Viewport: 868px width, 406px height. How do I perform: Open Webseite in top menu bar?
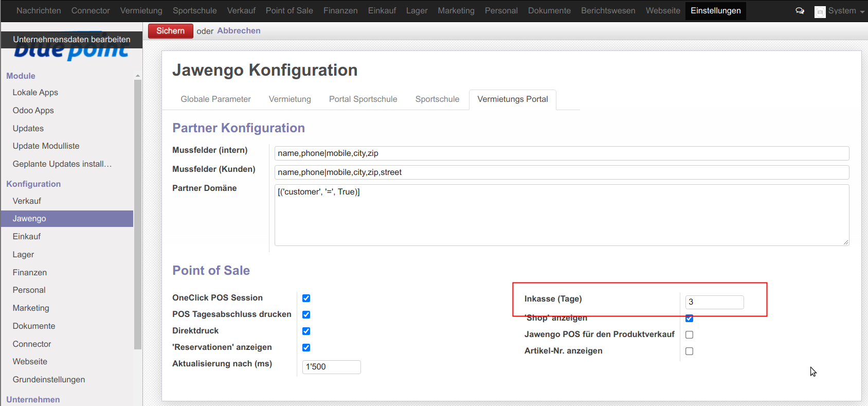[663, 11]
